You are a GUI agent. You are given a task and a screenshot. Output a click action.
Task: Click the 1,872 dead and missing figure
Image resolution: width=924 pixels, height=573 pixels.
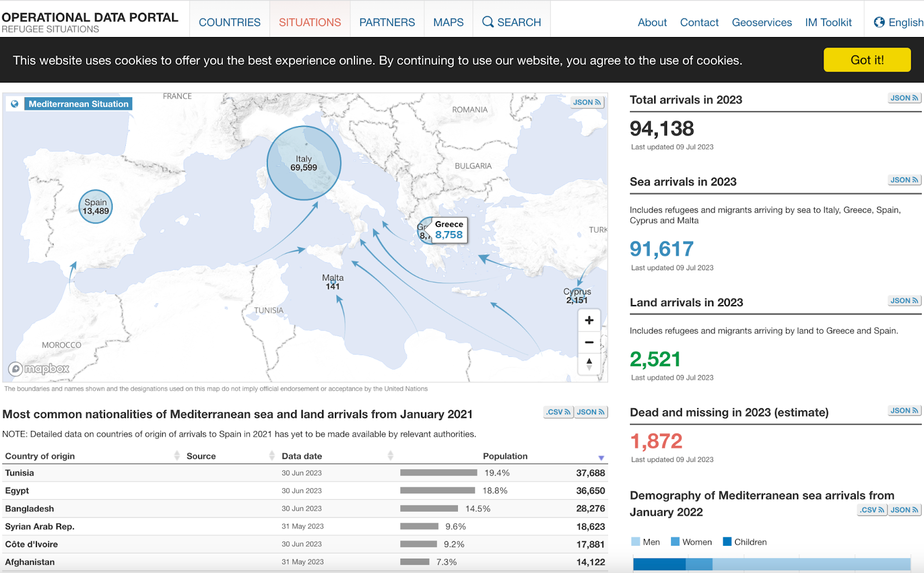[657, 441]
